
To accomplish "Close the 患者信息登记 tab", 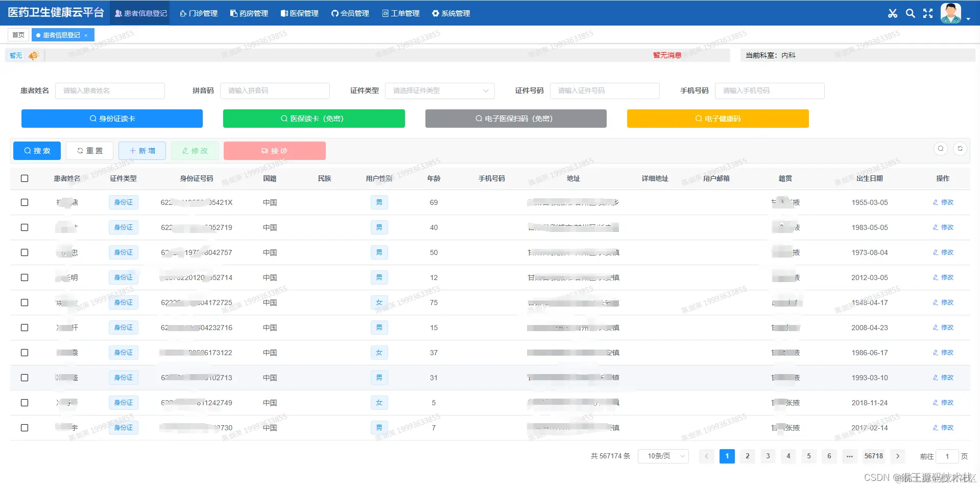I will click(x=86, y=35).
